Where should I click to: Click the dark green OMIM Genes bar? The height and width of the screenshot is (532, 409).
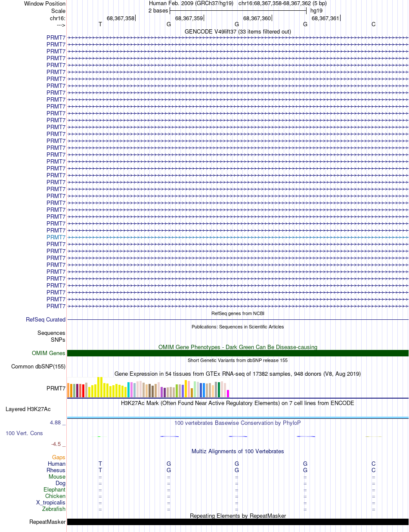[238, 353]
